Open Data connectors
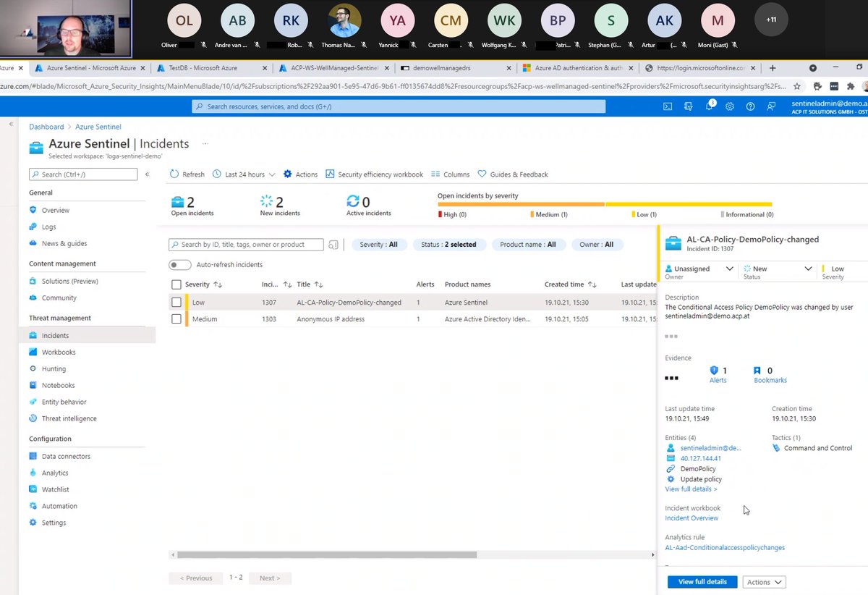 (66, 456)
